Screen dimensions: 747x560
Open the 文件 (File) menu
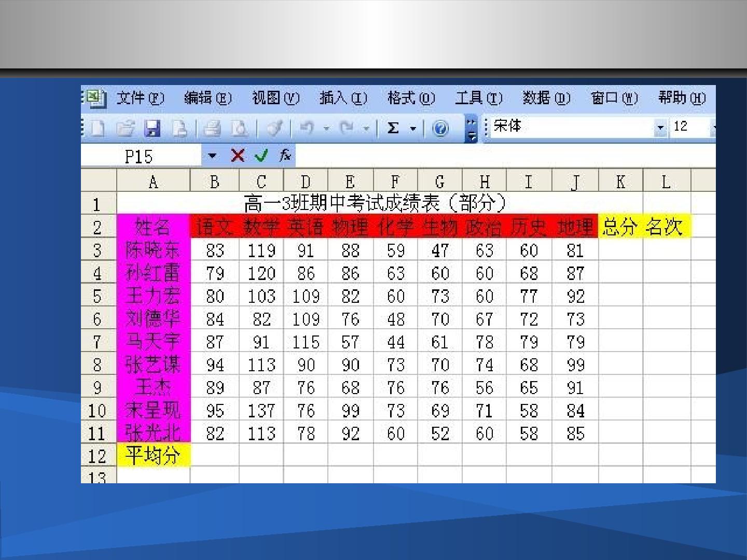click(x=140, y=97)
